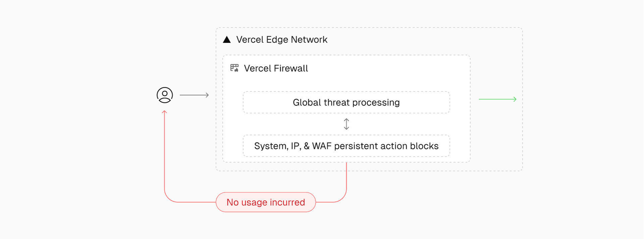
Task: Click the double-headed vertical arrow
Action: (346, 124)
